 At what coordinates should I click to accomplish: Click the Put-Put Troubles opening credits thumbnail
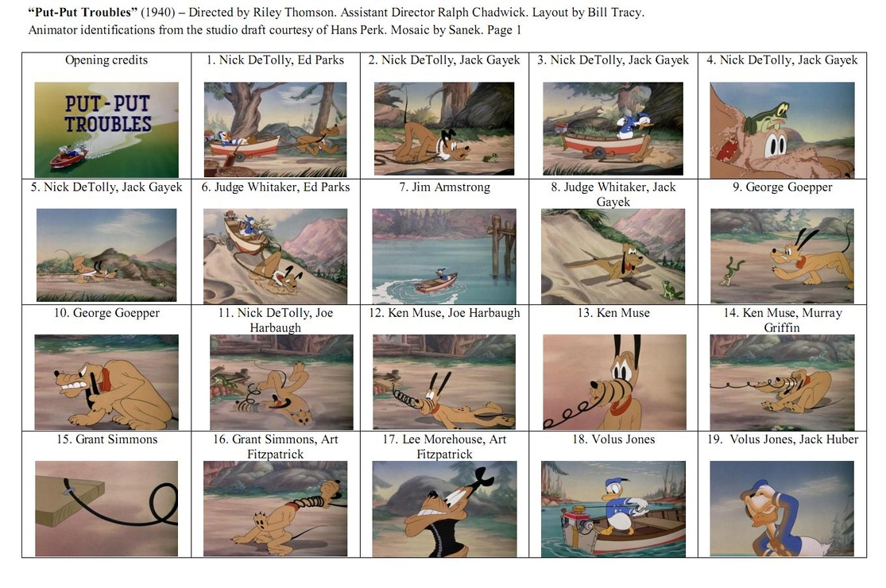click(106, 130)
